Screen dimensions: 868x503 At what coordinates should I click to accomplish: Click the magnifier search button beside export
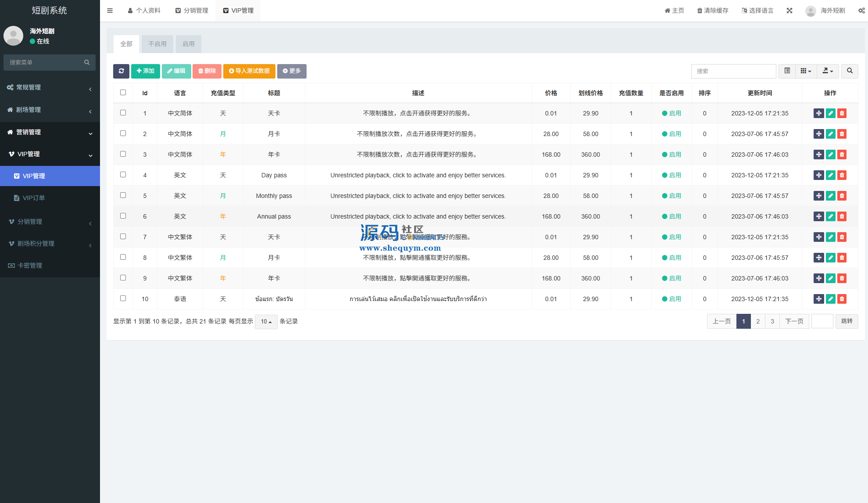(850, 71)
